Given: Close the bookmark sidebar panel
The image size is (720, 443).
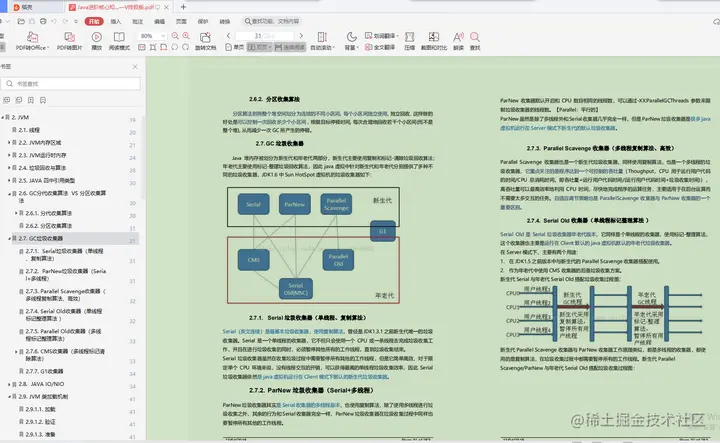Looking at the screenshot, I should pos(135,67).
